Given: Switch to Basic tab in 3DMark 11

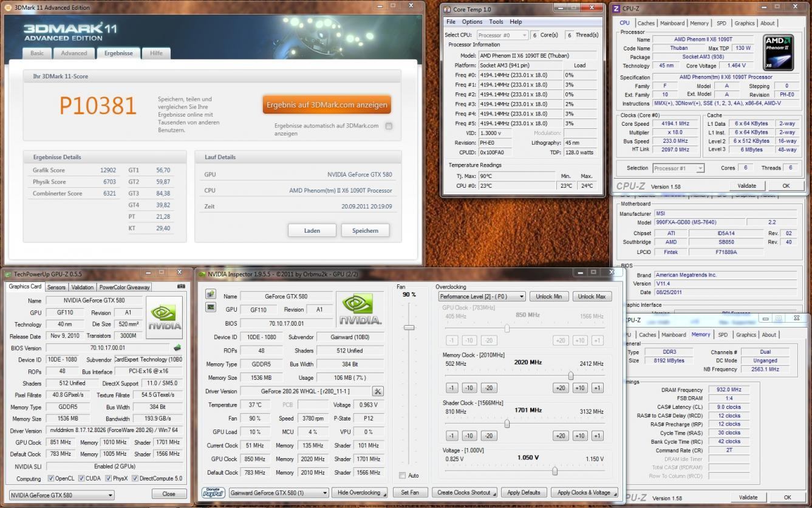Looking at the screenshot, I should (37, 53).
